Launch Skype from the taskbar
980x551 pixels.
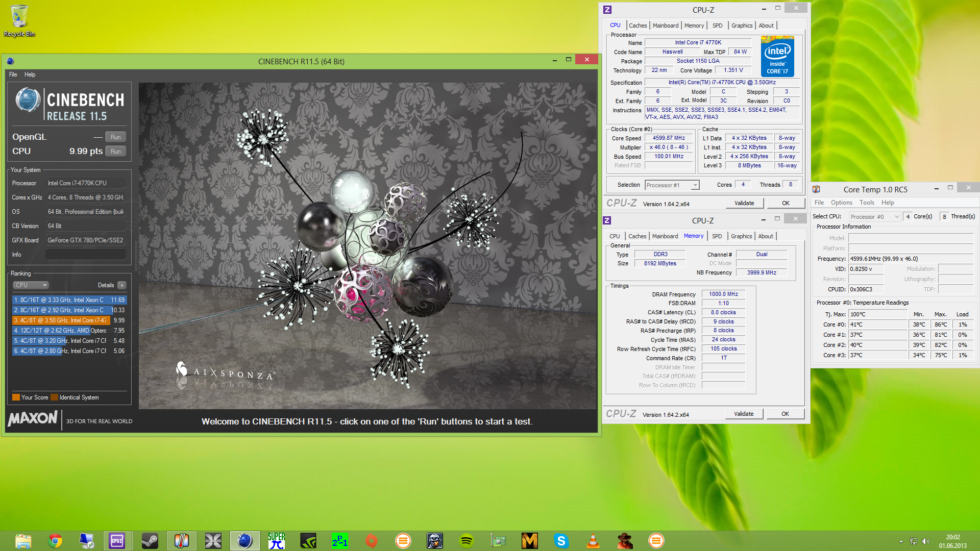(x=561, y=541)
